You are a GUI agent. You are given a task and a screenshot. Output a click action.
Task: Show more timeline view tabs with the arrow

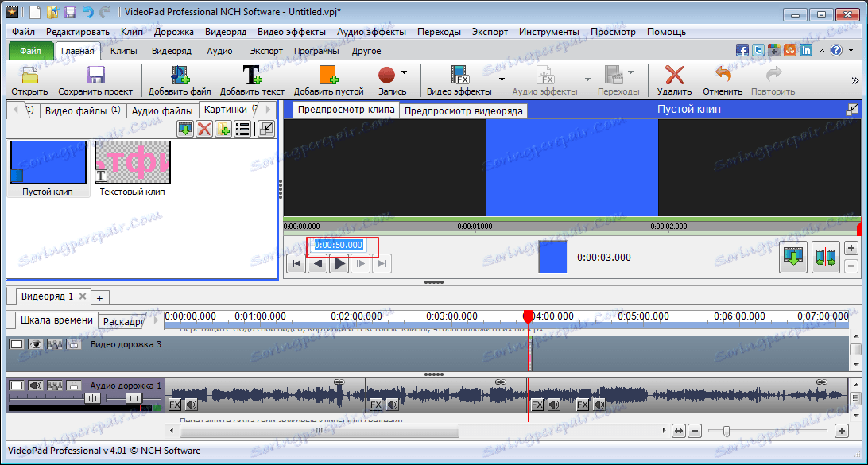[155, 320]
